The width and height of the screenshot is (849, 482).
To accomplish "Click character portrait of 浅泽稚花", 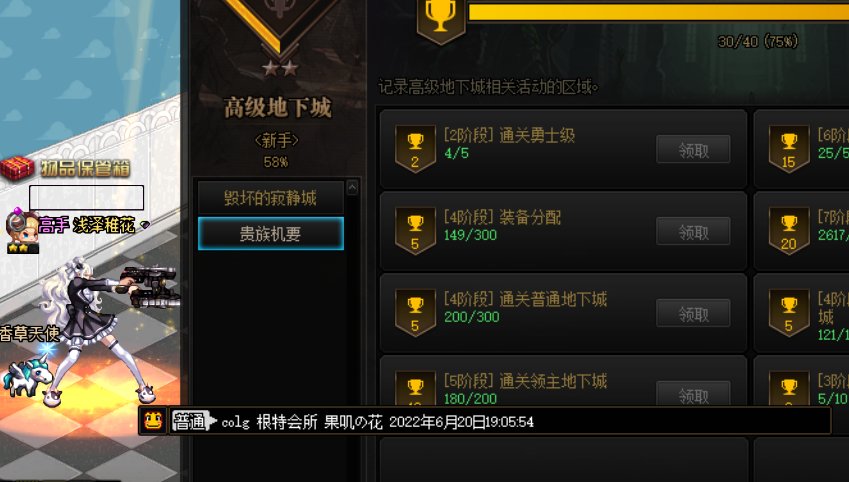I will tap(22, 230).
